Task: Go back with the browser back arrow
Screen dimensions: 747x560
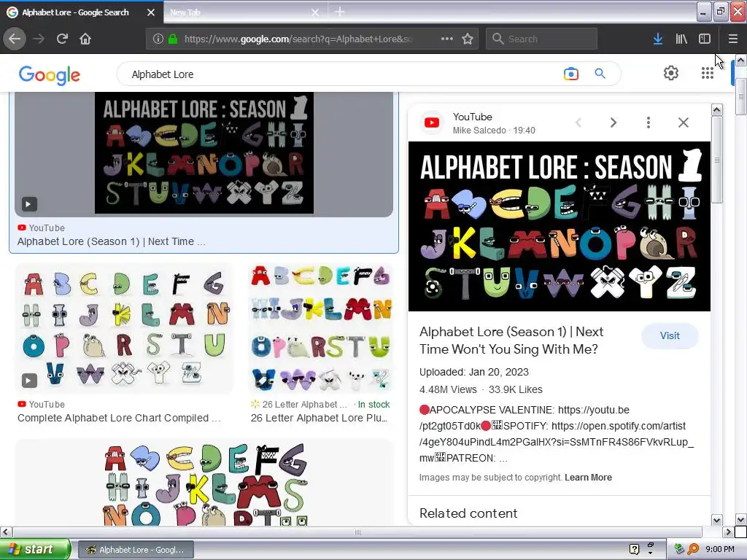Action: tap(15, 39)
